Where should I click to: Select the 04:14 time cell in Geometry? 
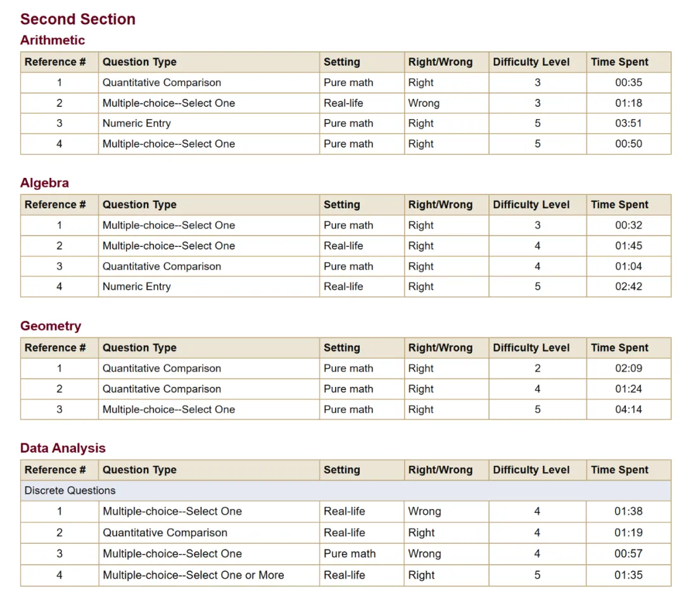point(628,410)
